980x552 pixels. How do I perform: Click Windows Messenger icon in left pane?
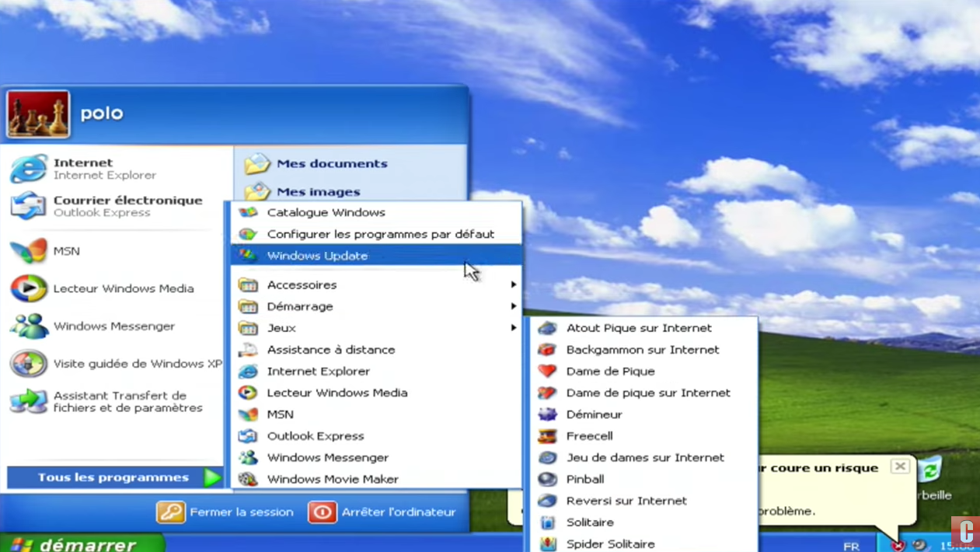click(x=29, y=326)
